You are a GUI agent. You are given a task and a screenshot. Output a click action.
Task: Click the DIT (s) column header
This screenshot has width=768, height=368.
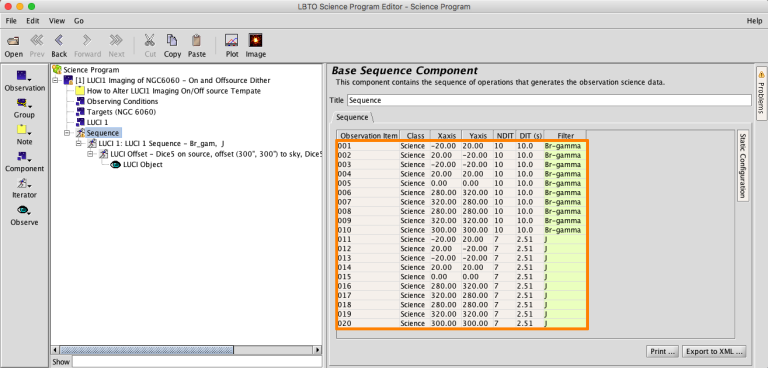click(x=529, y=135)
